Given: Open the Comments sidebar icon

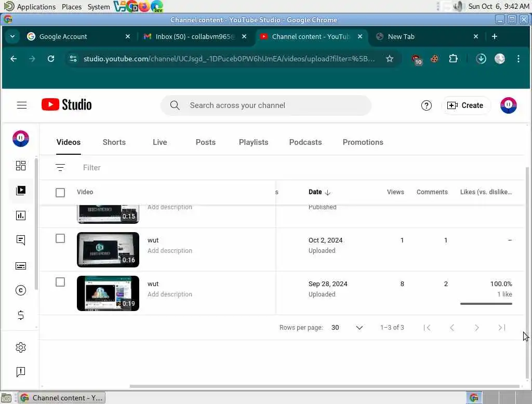Looking at the screenshot, I should pyautogui.click(x=21, y=240).
